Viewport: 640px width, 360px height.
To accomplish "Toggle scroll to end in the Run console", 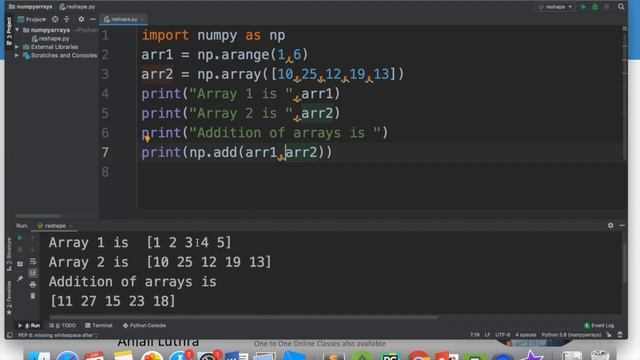I will pos(33,273).
